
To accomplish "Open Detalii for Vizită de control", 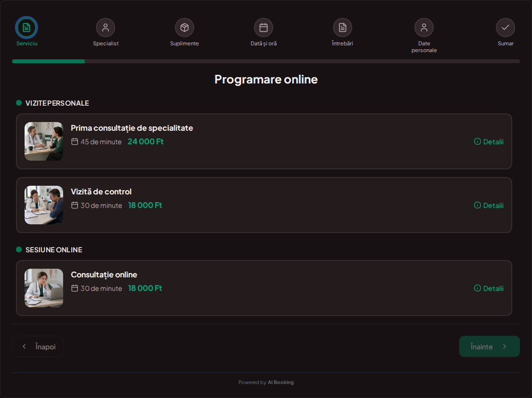I will pyautogui.click(x=489, y=205).
